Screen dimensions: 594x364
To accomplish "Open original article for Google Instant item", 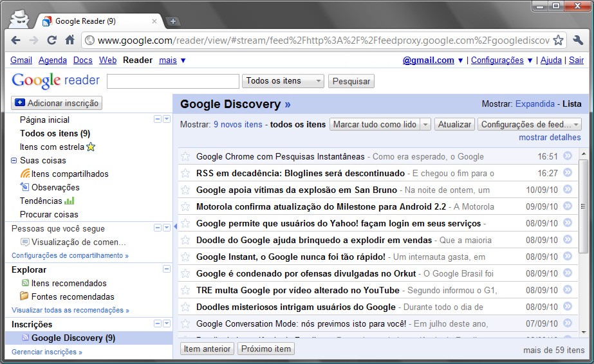I will (568, 256).
